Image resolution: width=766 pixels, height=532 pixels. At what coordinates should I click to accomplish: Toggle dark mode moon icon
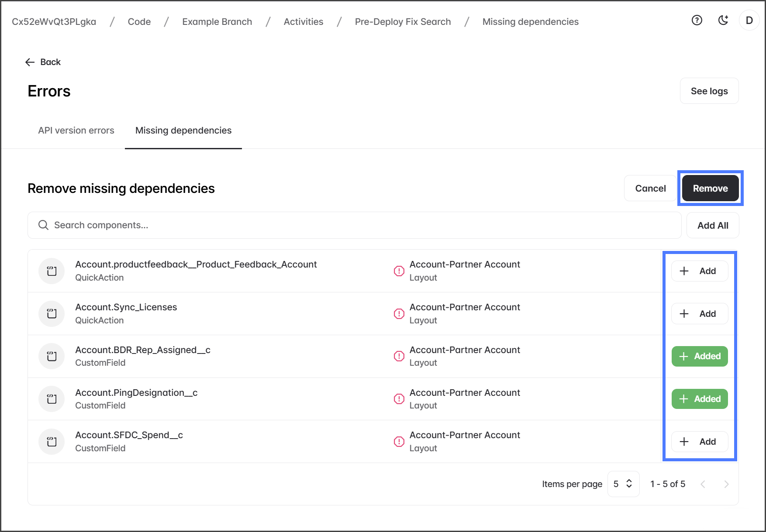point(723,20)
